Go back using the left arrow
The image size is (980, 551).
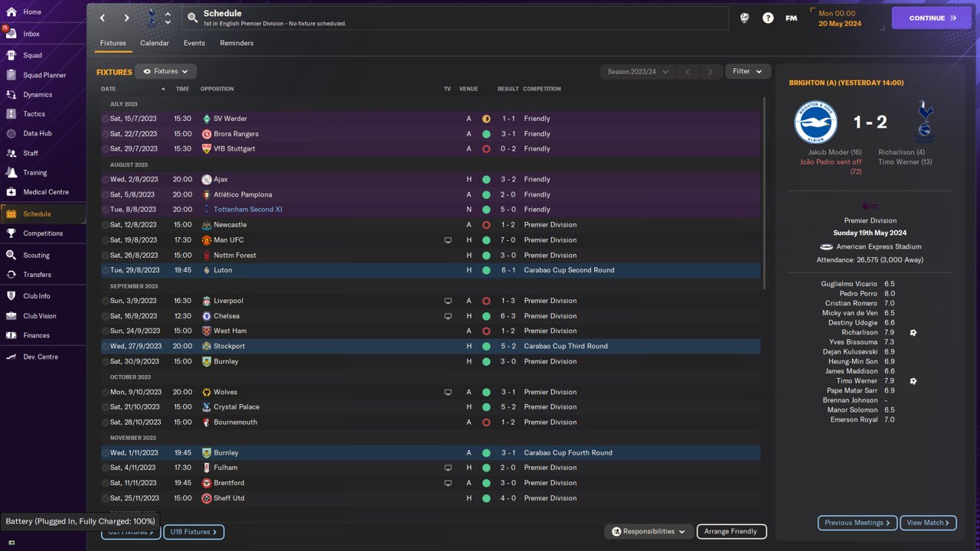103,18
